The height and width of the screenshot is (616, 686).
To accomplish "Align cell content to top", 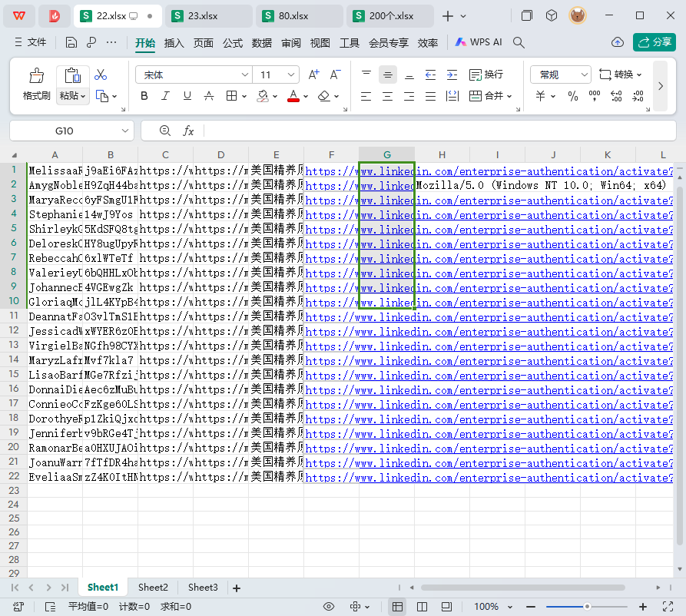I will tap(366, 75).
